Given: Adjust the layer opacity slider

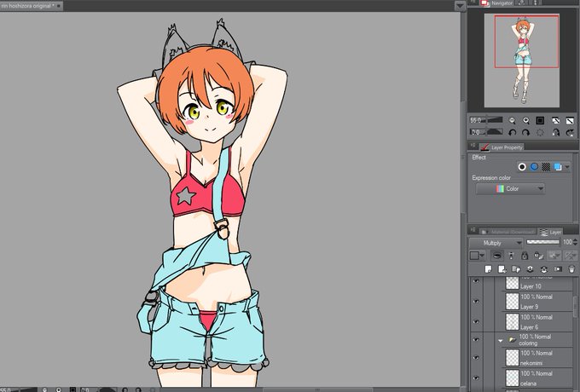Looking at the screenshot, I should tap(542, 242).
